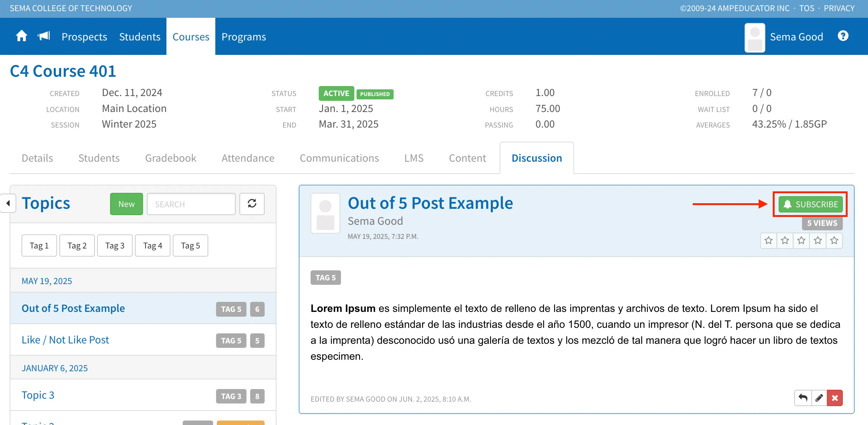
Task: Open the help question mark icon
Action: click(843, 36)
